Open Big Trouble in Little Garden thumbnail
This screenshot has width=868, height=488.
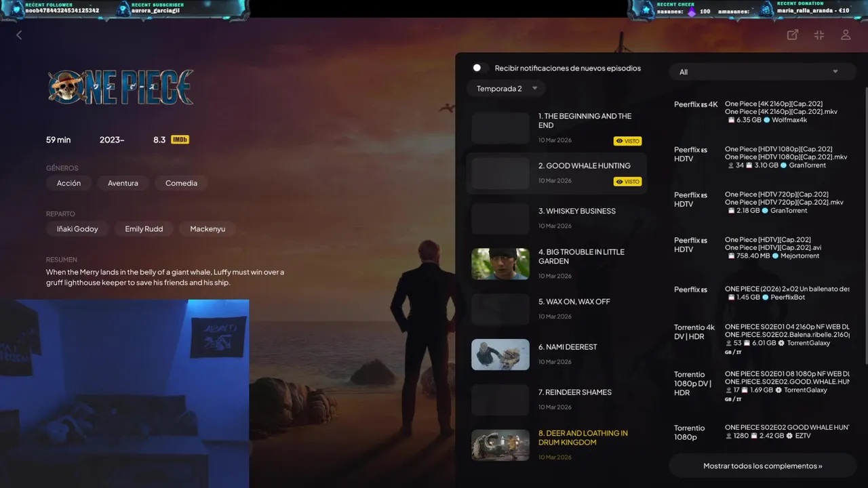coord(500,264)
